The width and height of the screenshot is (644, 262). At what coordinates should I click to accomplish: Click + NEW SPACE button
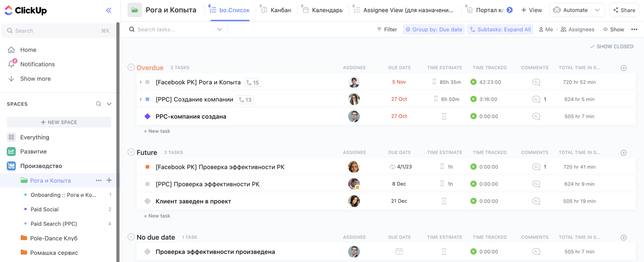59,122
